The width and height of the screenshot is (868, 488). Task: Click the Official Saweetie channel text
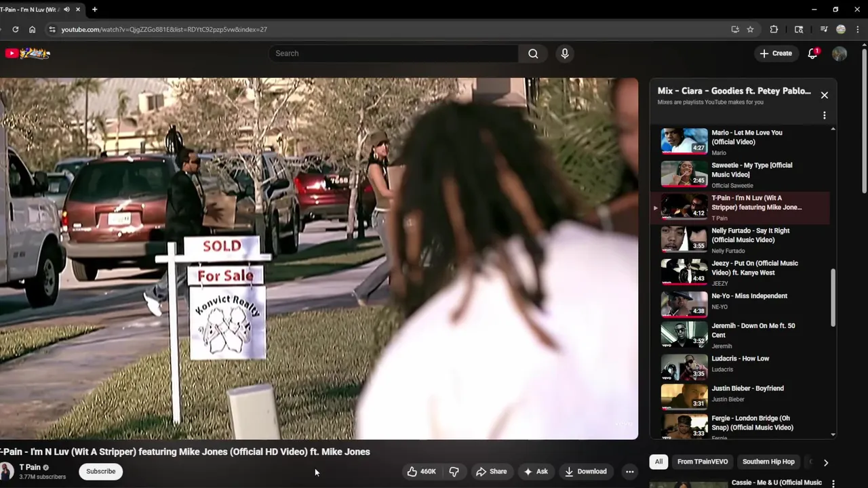tap(733, 186)
